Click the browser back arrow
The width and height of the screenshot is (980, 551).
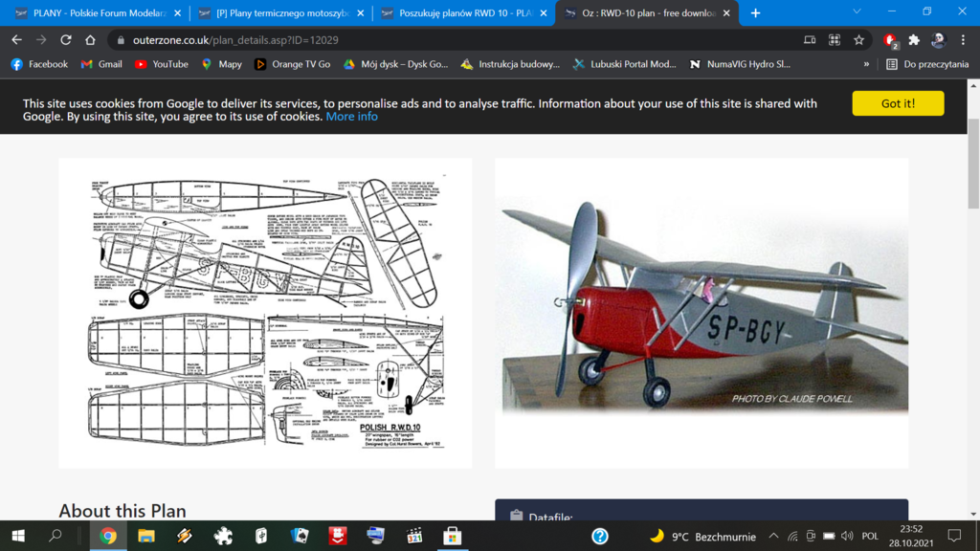[16, 40]
